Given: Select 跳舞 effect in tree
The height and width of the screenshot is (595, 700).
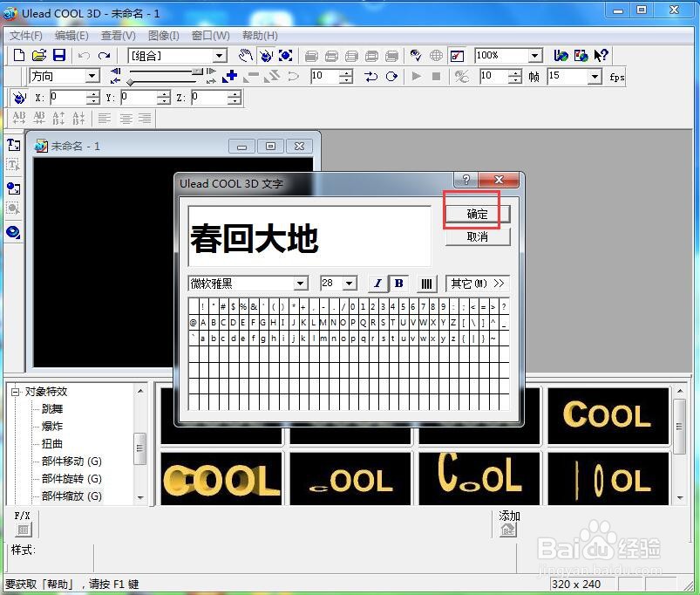Looking at the screenshot, I should (52, 408).
